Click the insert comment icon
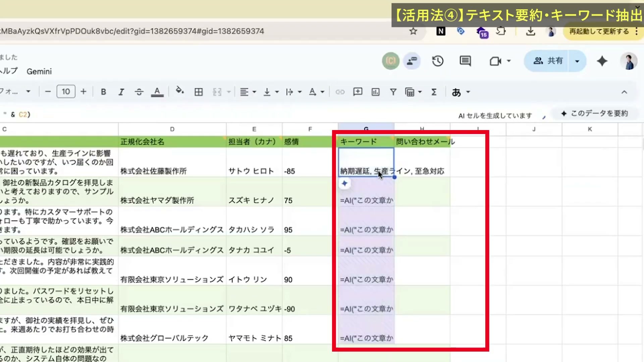Viewport: 644px width, 362px height. (x=358, y=92)
